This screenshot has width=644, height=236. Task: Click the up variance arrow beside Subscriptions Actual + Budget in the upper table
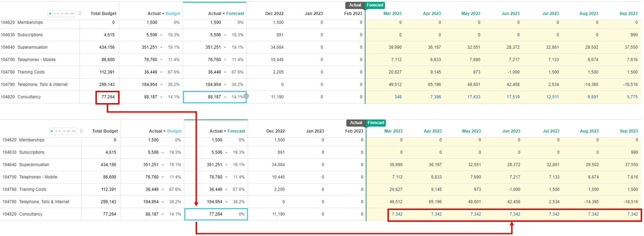162,35
